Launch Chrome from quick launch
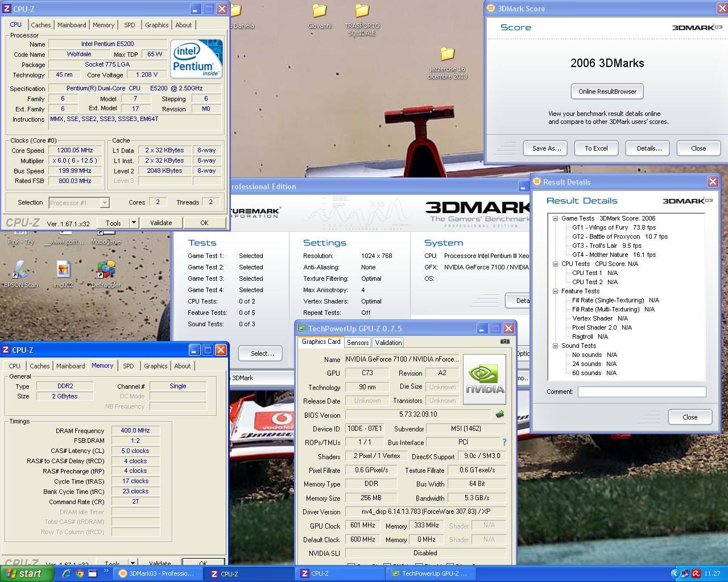Viewport: 728px width, 582px height. [80, 573]
